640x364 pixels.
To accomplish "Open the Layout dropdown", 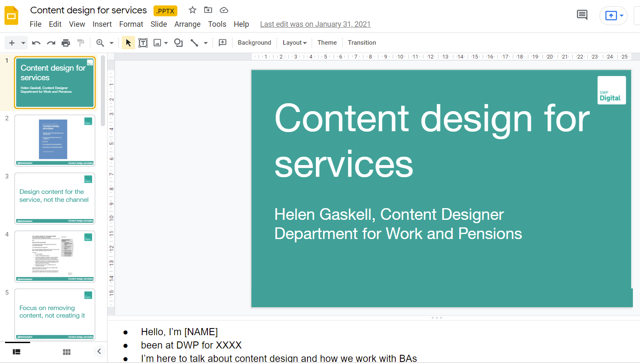I will [294, 42].
